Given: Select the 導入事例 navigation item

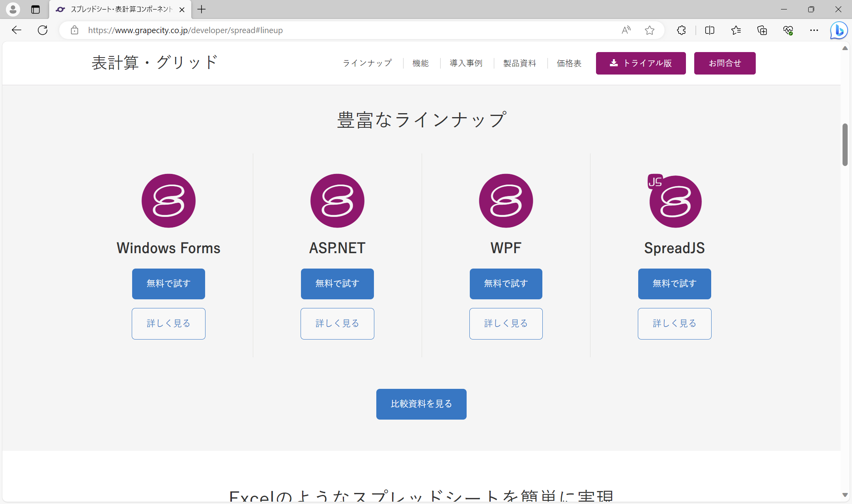Looking at the screenshot, I should coord(466,63).
